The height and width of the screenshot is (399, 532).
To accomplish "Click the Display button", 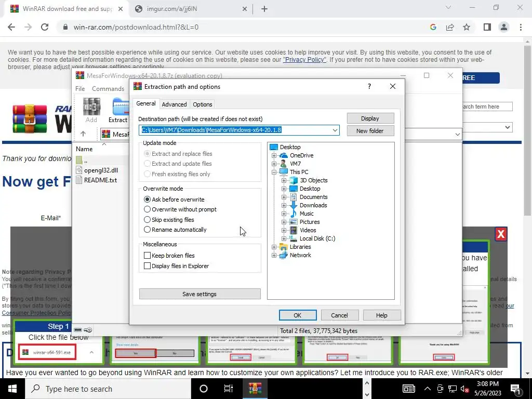I will 370,118.
